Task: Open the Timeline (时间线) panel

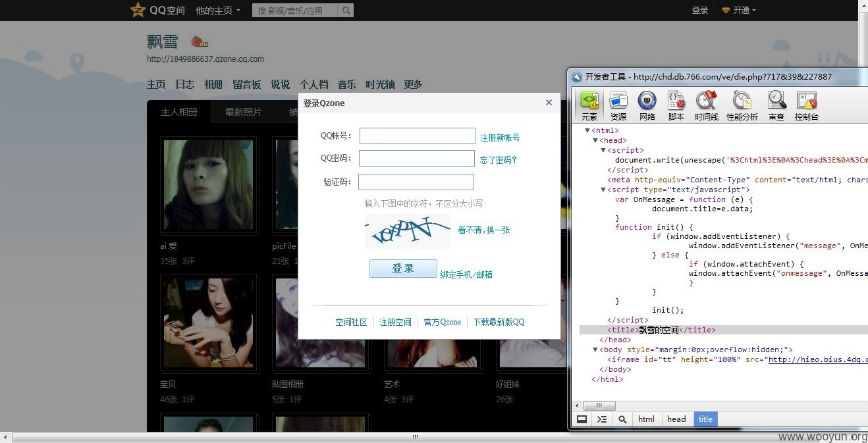Action: [706, 105]
